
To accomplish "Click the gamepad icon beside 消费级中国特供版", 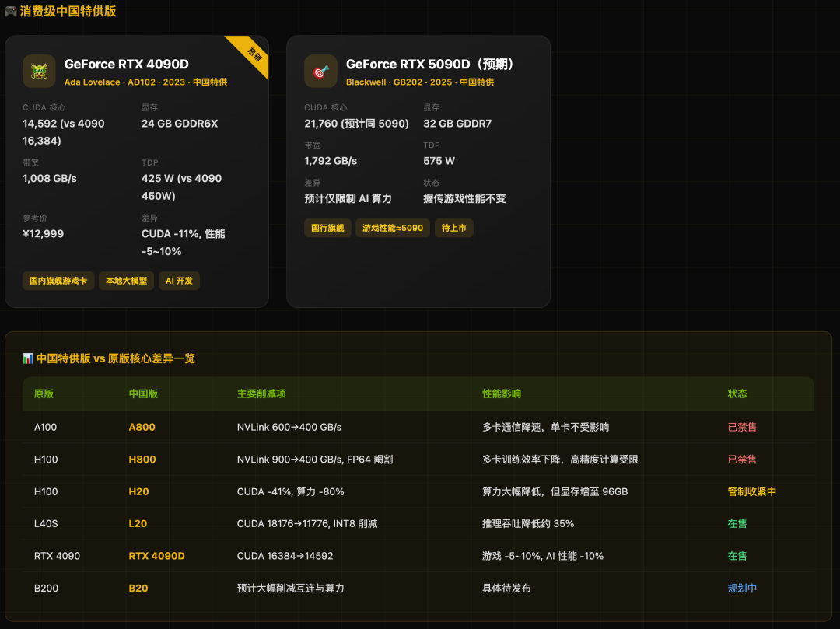I will [11, 11].
